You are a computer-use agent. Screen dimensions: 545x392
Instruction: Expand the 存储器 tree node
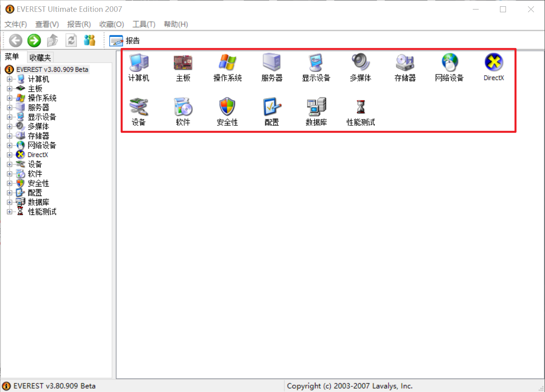(x=9, y=136)
